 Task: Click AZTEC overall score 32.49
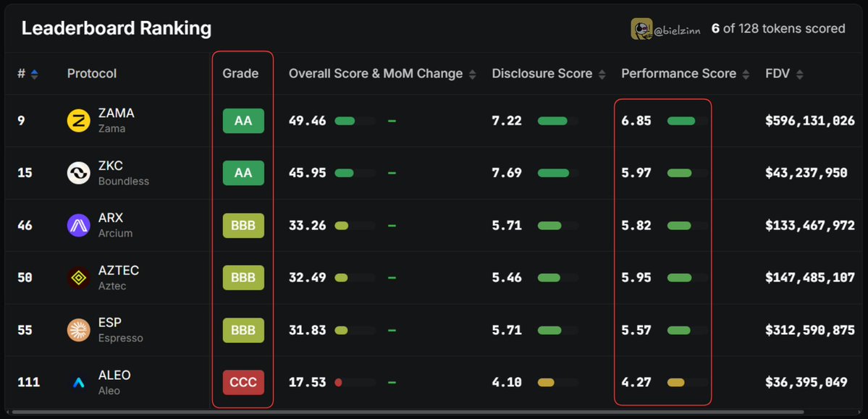pyautogui.click(x=307, y=278)
